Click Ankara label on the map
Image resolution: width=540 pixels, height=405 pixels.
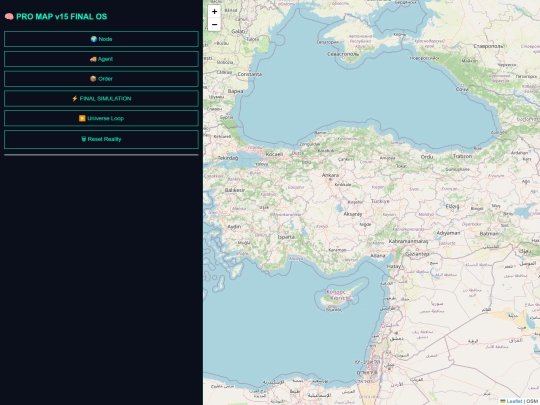pos(330,175)
